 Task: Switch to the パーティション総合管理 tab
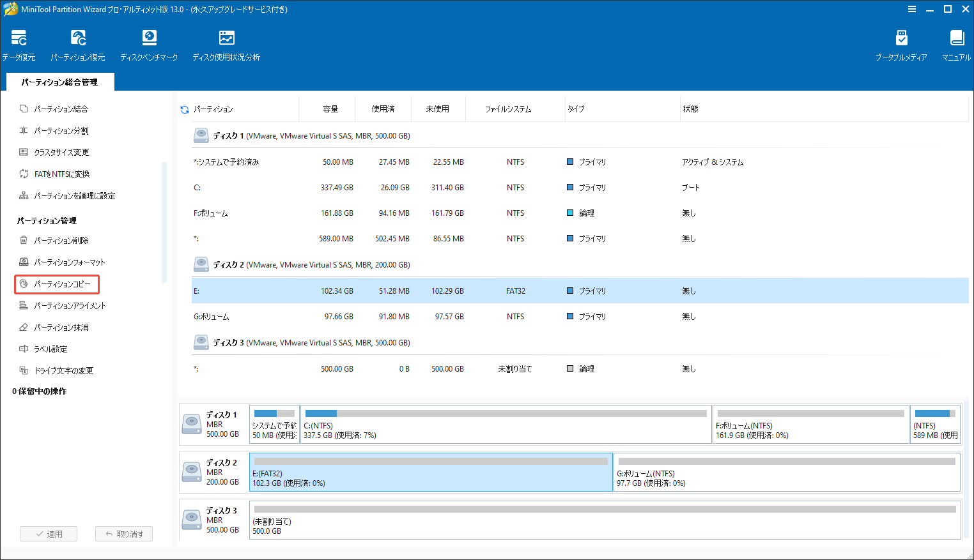60,82
